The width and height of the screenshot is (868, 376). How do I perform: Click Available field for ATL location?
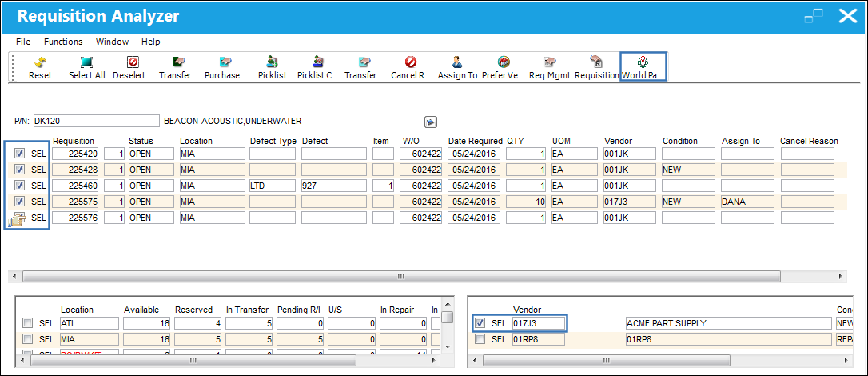coord(146,323)
